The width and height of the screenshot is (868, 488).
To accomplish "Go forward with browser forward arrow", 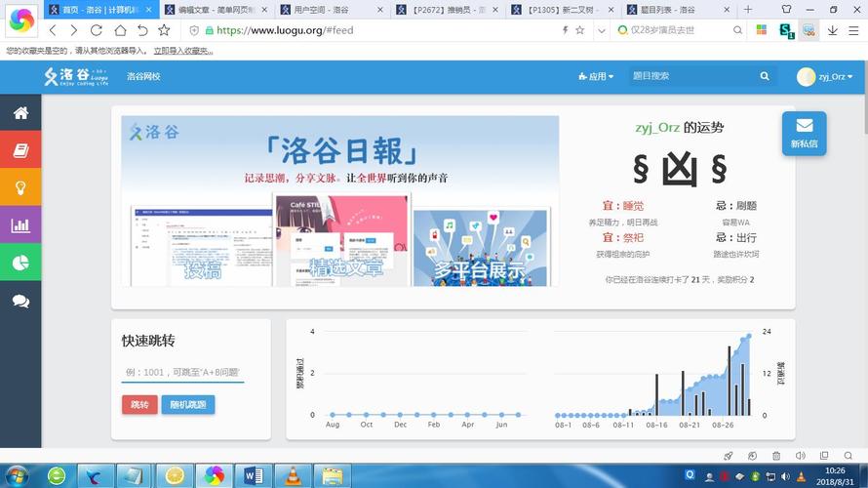I will (74, 30).
